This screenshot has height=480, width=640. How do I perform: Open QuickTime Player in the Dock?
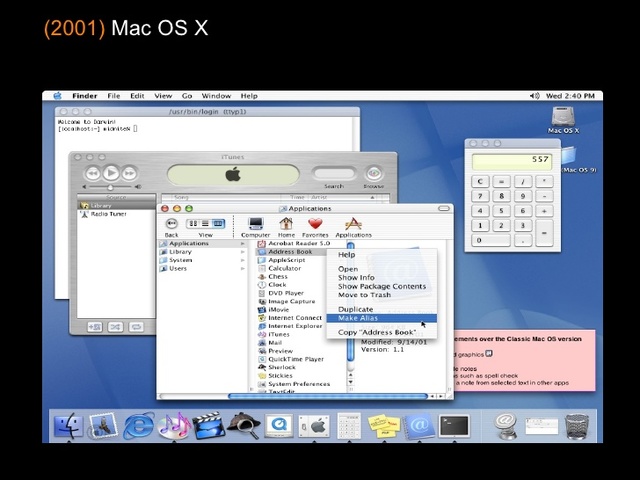click(279, 426)
